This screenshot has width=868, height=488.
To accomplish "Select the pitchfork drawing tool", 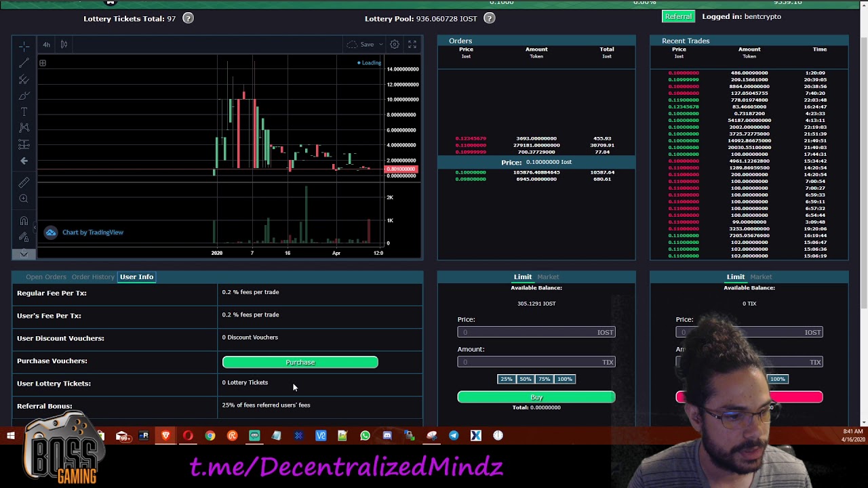I will pos(24,79).
